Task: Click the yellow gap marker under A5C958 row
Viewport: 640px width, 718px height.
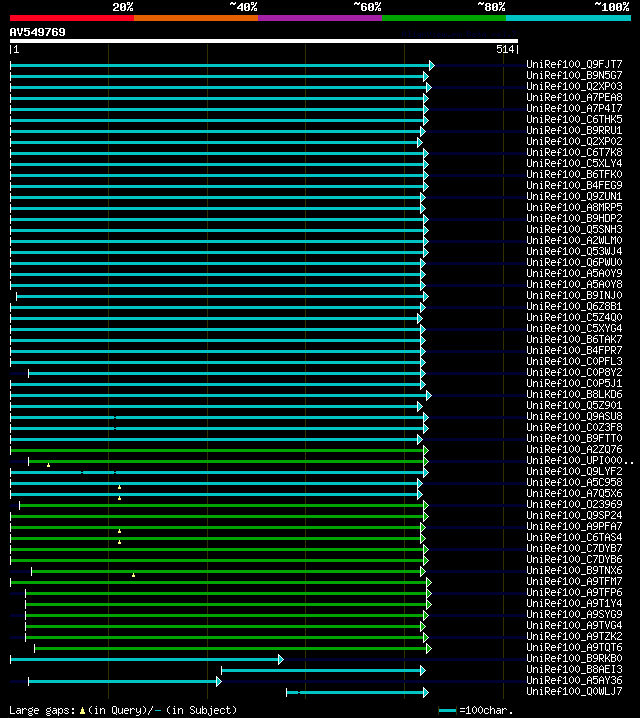Action: click(119, 487)
